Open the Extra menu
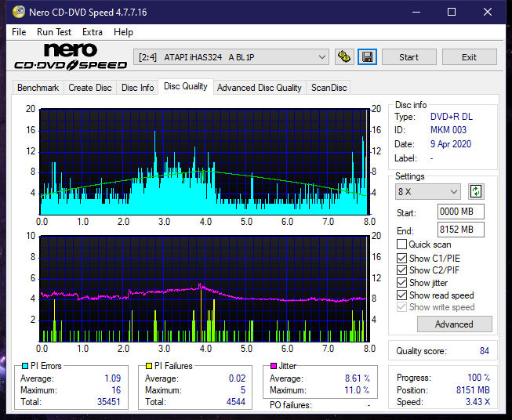The height and width of the screenshot is (420, 512). [x=93, y=32]
